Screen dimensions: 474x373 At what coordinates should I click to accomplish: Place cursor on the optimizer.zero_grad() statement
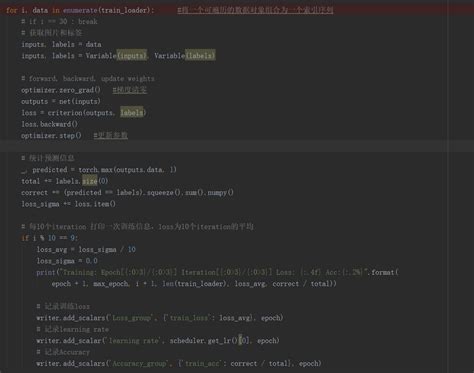[61, 90]
